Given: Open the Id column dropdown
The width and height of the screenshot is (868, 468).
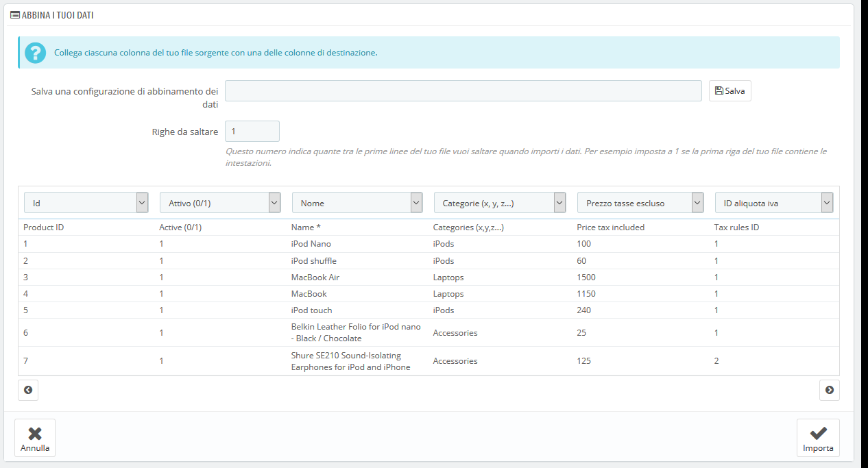Looking at the screenshot, I should click(86, 203).
